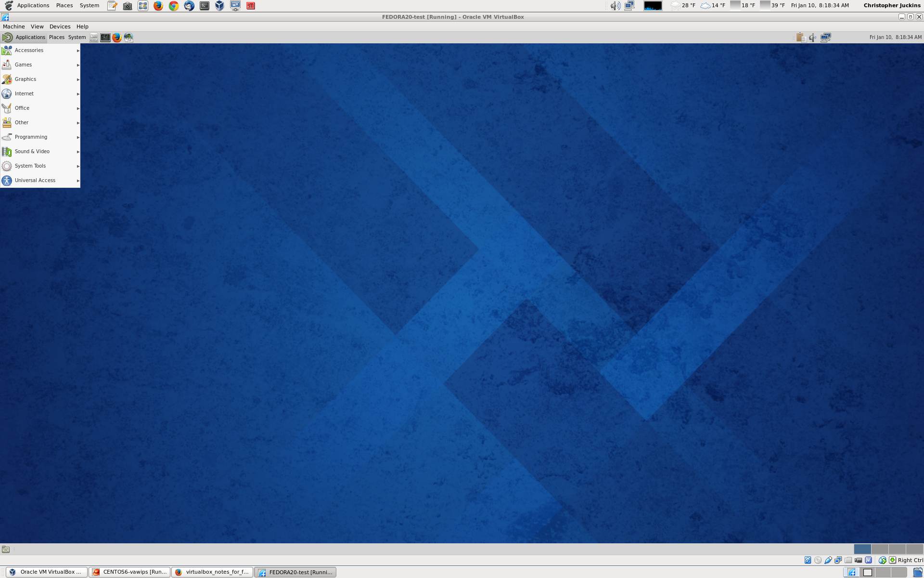
Task: Click the Christopher Juckins user menu
Action: (892, 6)
